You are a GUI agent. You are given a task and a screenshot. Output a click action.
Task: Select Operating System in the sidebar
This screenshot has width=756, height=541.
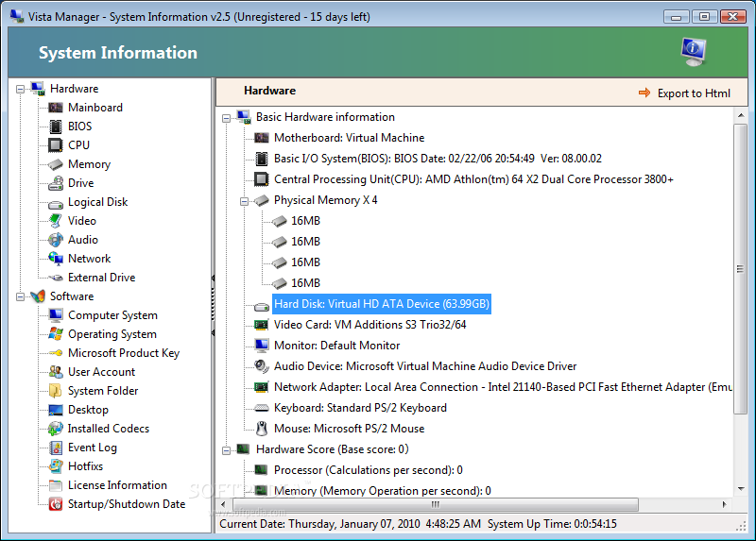click(112, 334)
